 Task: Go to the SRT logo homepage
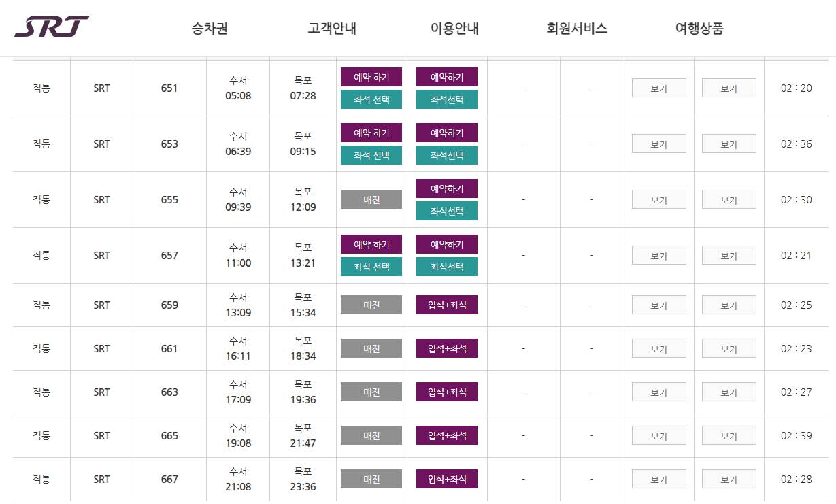pos(52,27)
